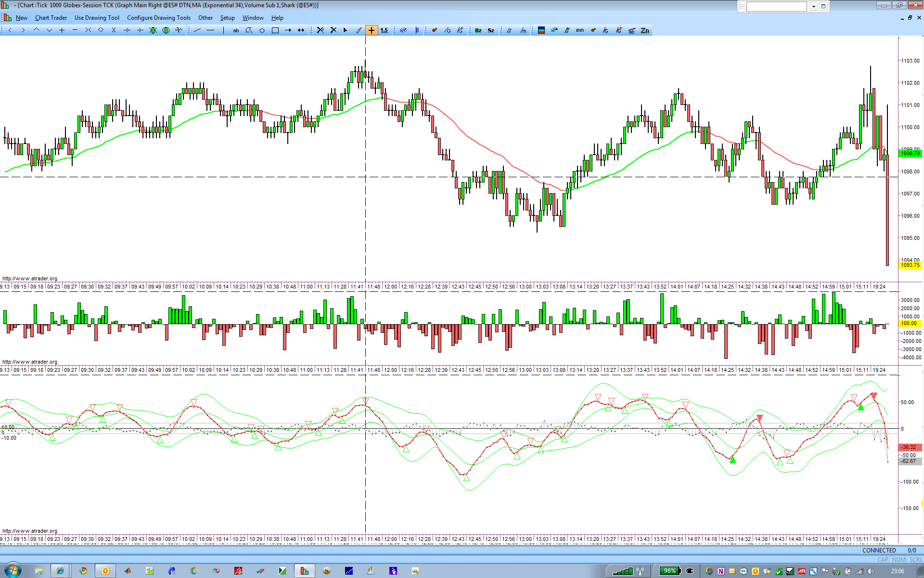Click the blue-green-red color bands icon
Screen dimensions: 924x578
(541, 30)
